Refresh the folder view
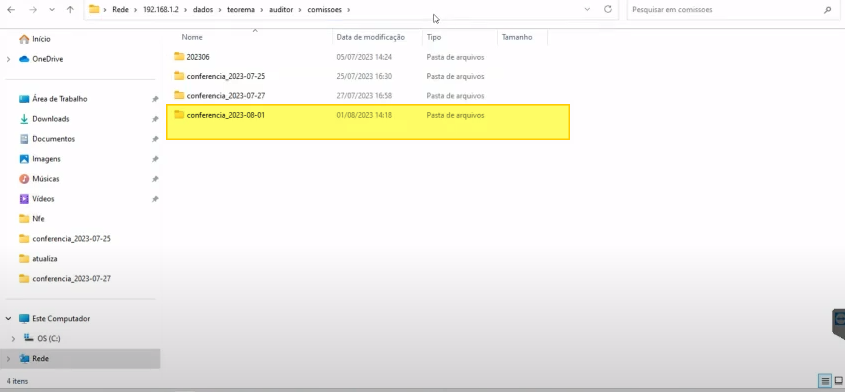 click(608, 10)
